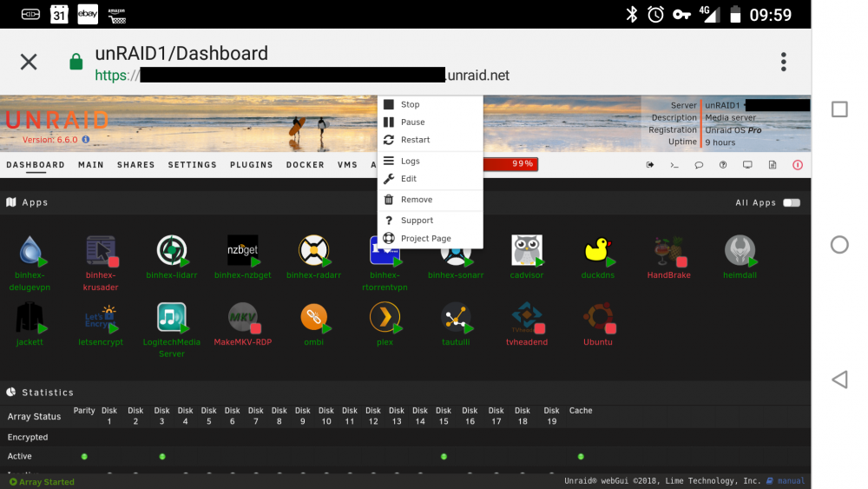868x489 pixels.
Task: Click the Unraid logo
Action: click(x=57, y=120)
